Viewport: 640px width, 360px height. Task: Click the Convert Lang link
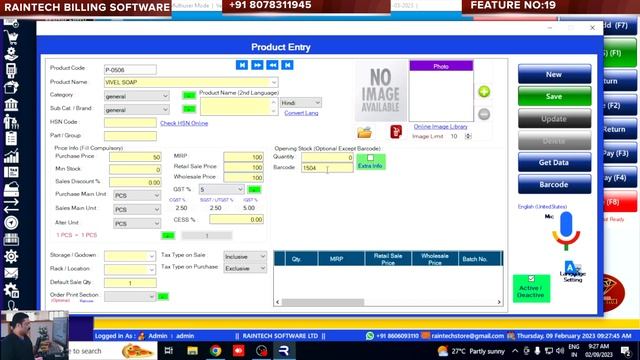coord(301,113)
